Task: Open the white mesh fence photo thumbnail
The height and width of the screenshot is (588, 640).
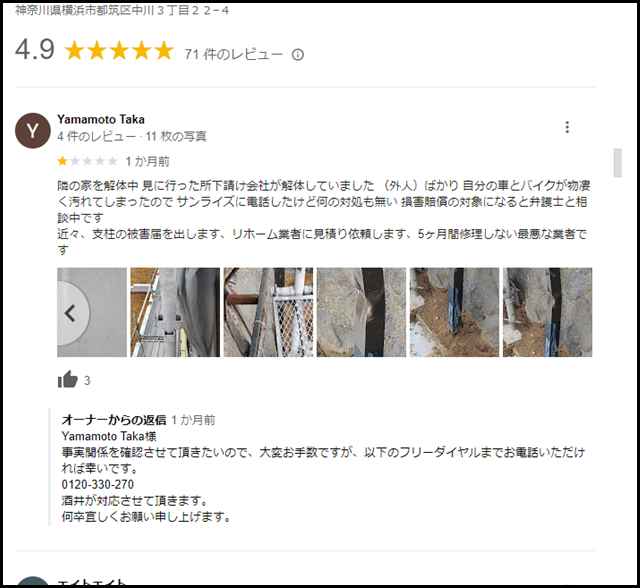Action: tap(268, 312)
